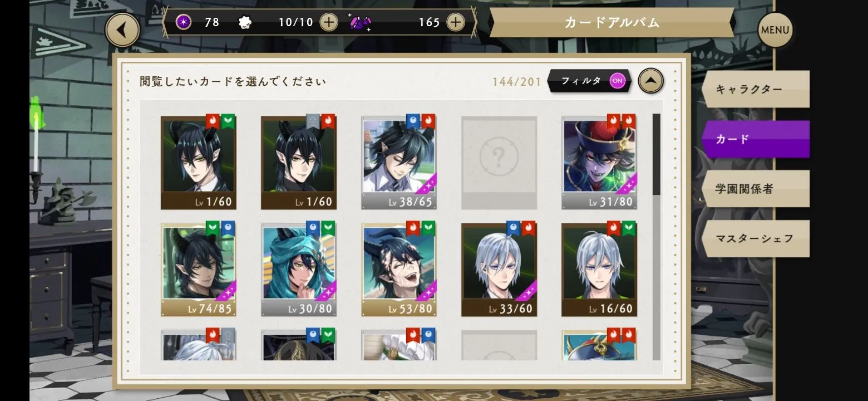Select the locked question mark card
Image resolution: width=868 pixels, height=401 pixels.
click(x=499, y=163)
